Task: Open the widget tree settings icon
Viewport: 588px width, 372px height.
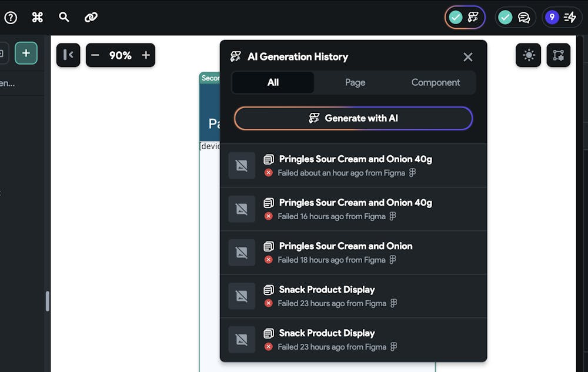Action: (559, 55)
